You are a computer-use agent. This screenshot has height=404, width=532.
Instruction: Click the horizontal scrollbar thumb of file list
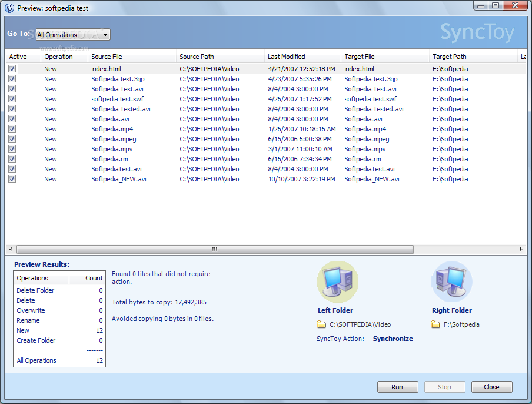215,250
